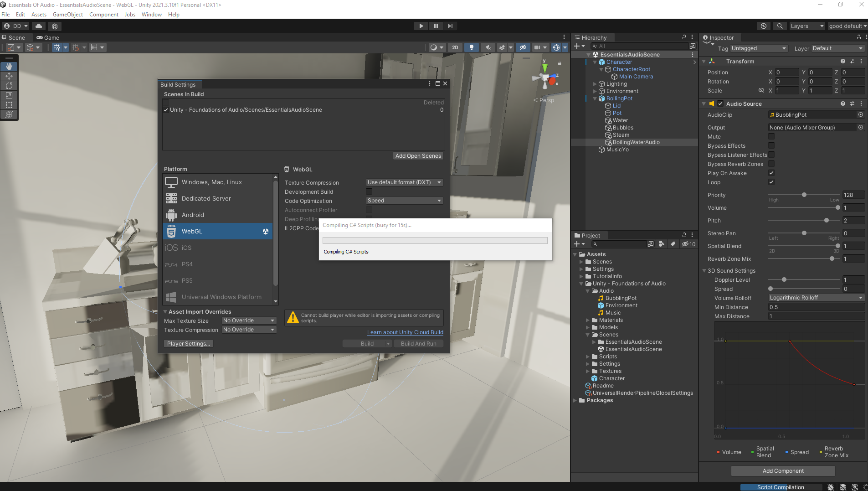Select the Rotate tool
The image size is (868, 491).
9,86
